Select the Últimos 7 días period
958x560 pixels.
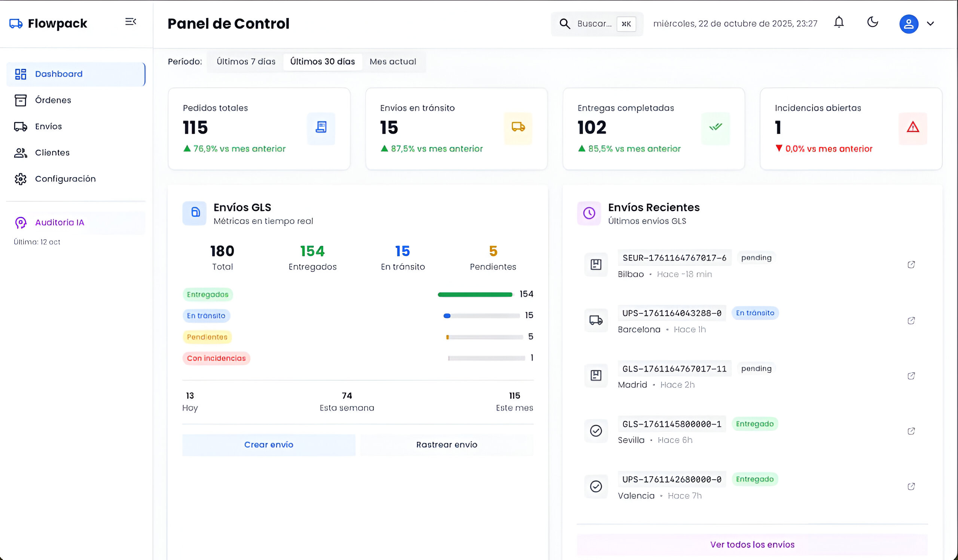[x=246, y=62]
